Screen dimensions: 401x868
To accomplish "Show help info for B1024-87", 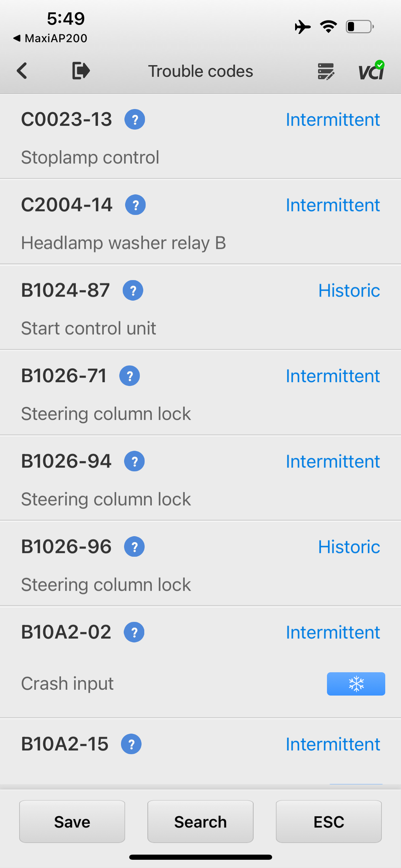I will 133,290.
